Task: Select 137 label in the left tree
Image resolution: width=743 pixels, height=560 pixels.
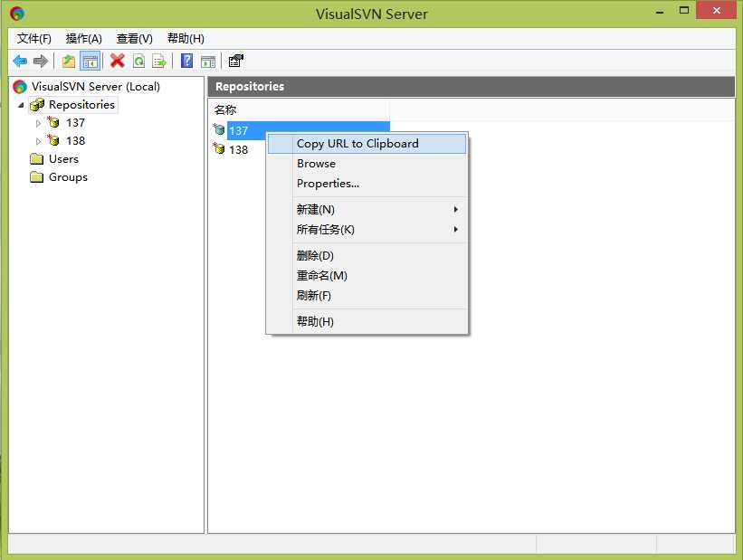Action: pyautogui.click(x=75, y=123)
